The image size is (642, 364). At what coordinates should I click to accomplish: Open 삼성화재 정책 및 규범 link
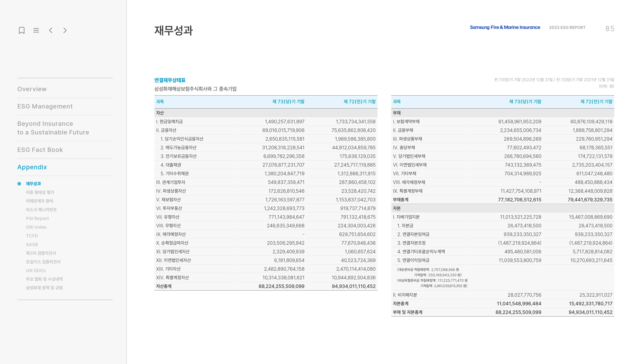click(x=44, y=288)
